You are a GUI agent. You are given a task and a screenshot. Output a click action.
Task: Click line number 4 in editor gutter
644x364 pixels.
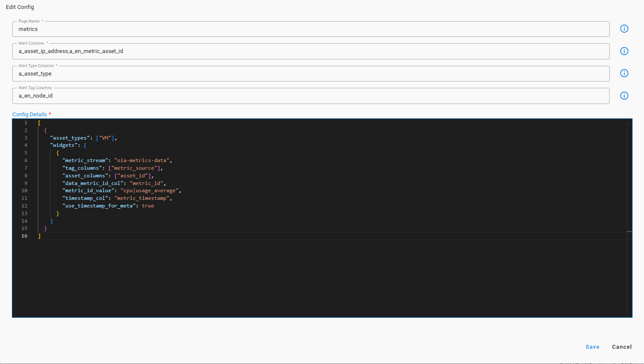pyautogui.click(x=25, y=145)
